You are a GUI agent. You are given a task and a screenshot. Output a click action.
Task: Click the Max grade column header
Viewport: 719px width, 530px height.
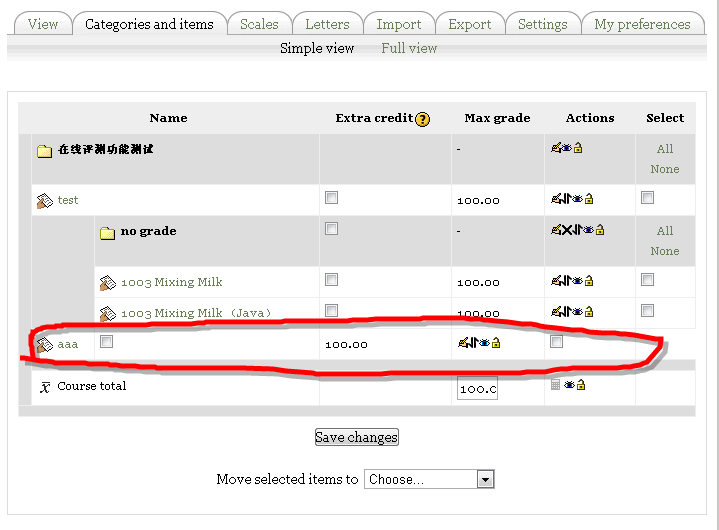point(497,118)
